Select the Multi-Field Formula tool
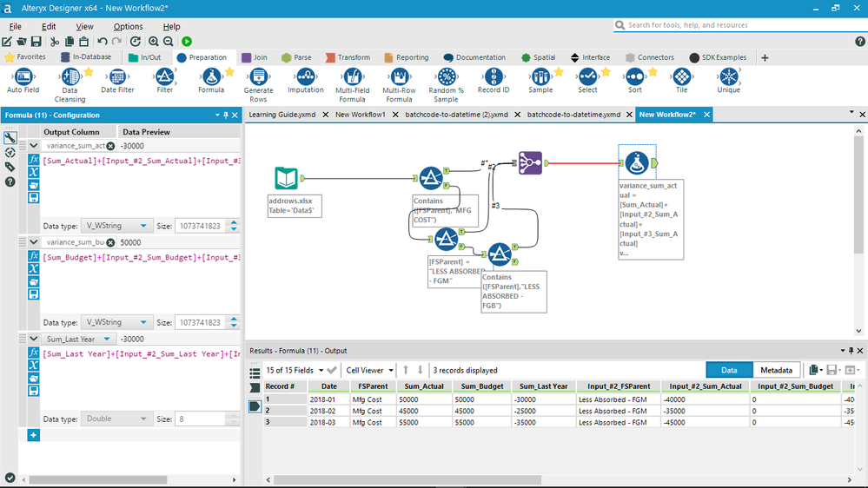 [x=352, y=85]
